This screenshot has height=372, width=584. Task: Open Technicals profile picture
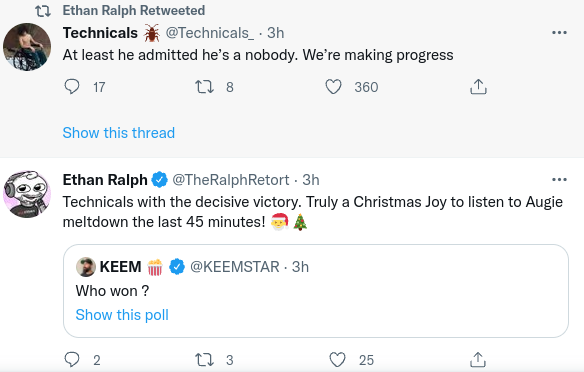pos(27,47)
